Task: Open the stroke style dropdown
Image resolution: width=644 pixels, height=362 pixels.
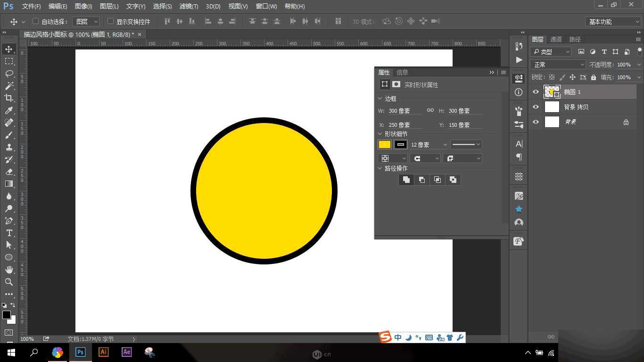Action: point(466,144)
